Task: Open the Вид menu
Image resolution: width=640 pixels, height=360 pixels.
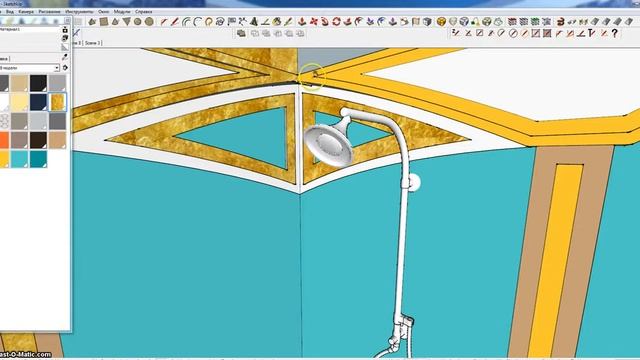Action: click(x=10, y=12)
